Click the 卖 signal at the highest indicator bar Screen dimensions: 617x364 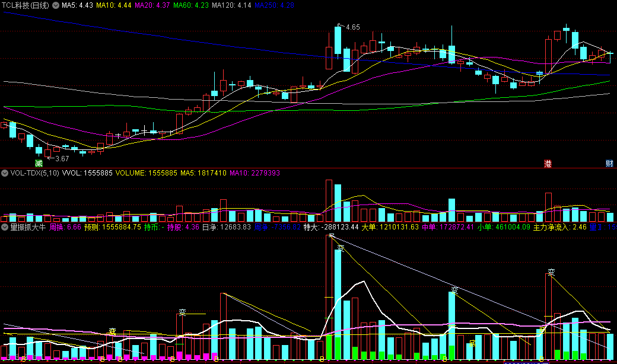[331, 236]
